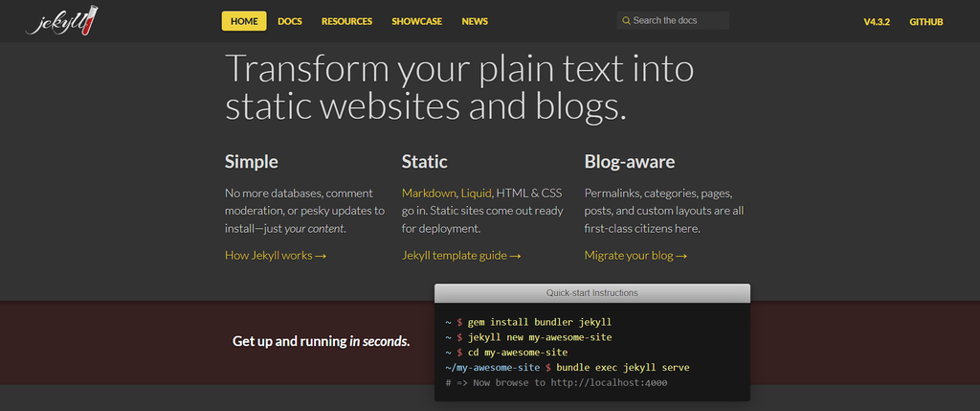
Task: Click the search magnifier icon
Action: (x=626, y=20)
